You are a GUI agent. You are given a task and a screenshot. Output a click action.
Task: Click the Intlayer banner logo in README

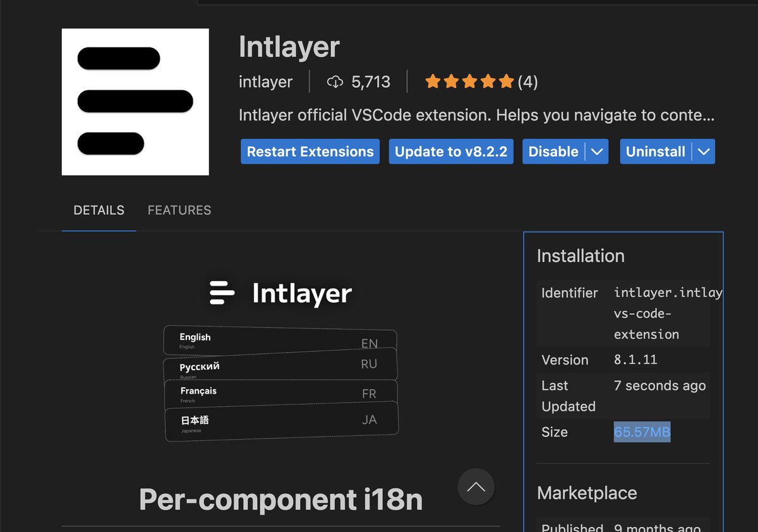[280, 293]
